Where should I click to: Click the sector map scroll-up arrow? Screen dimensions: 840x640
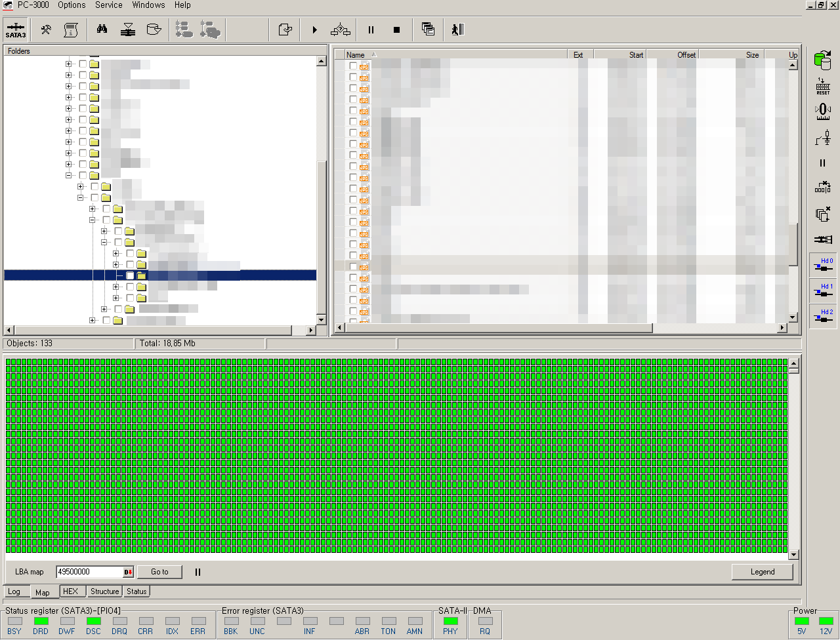794,363
